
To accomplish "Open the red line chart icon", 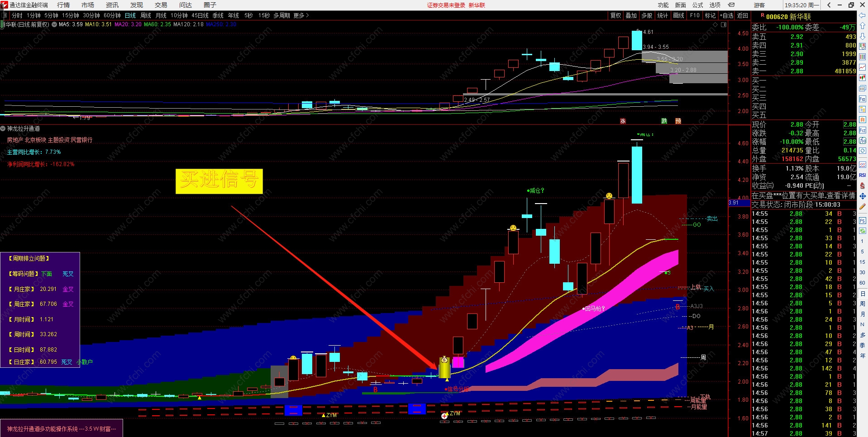I will click(863, 67).
